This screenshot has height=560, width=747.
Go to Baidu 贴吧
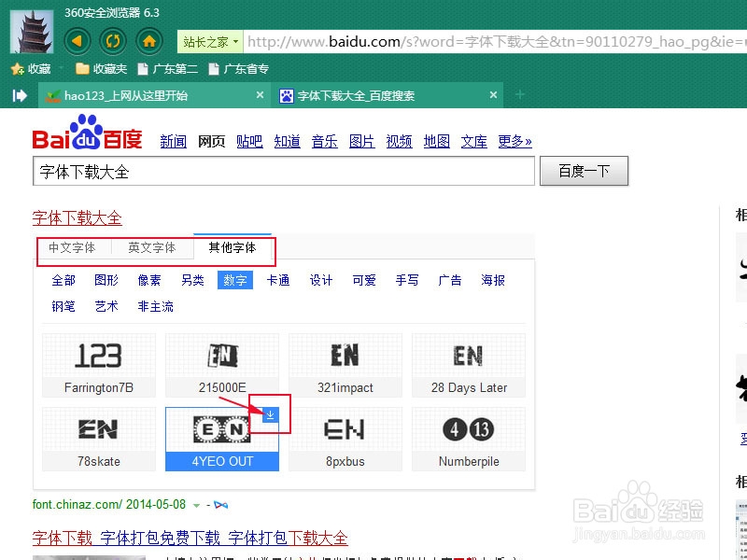pyautogui.click(x=249, y=142)
